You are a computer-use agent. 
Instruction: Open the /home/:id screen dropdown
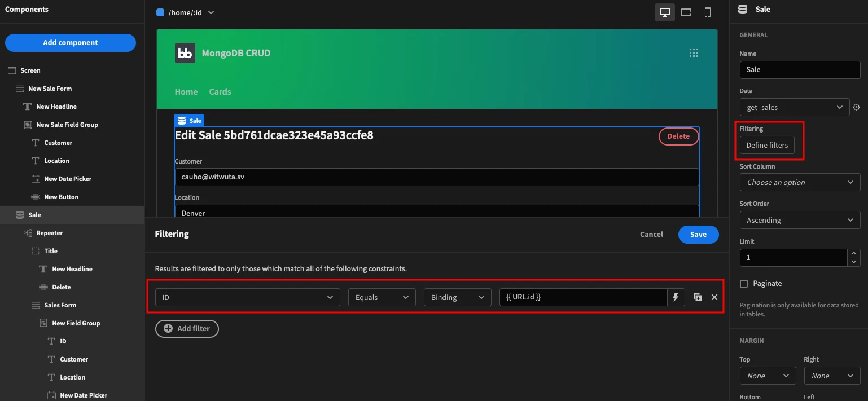tap(186, 12)
